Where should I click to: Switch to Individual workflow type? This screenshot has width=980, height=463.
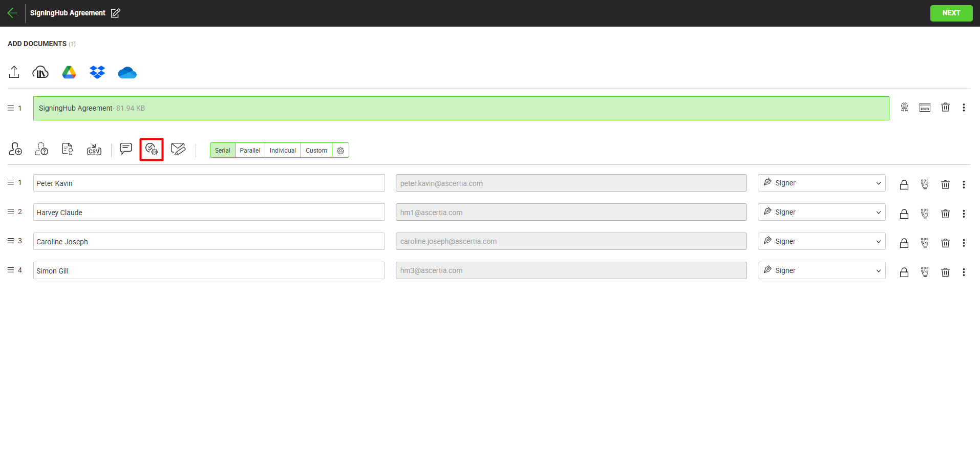coord(283,151)
